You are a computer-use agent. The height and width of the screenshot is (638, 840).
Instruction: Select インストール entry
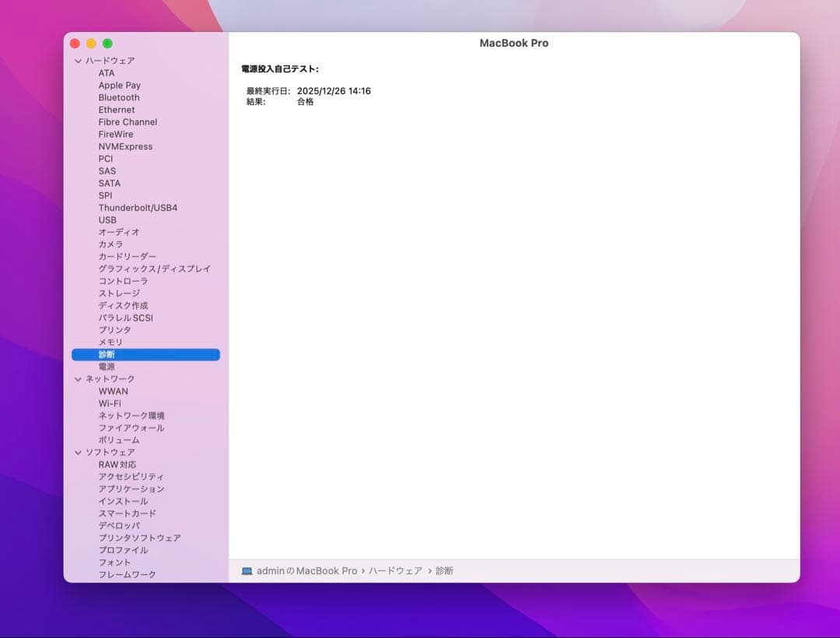click(x=123, y=501)
